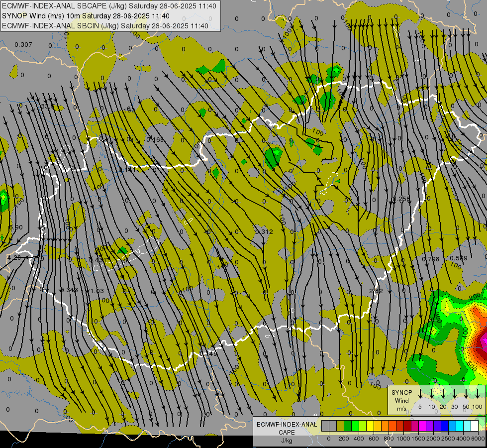
Task: Click the 50 m/s wind arrow in the legend
Action: 466,394
